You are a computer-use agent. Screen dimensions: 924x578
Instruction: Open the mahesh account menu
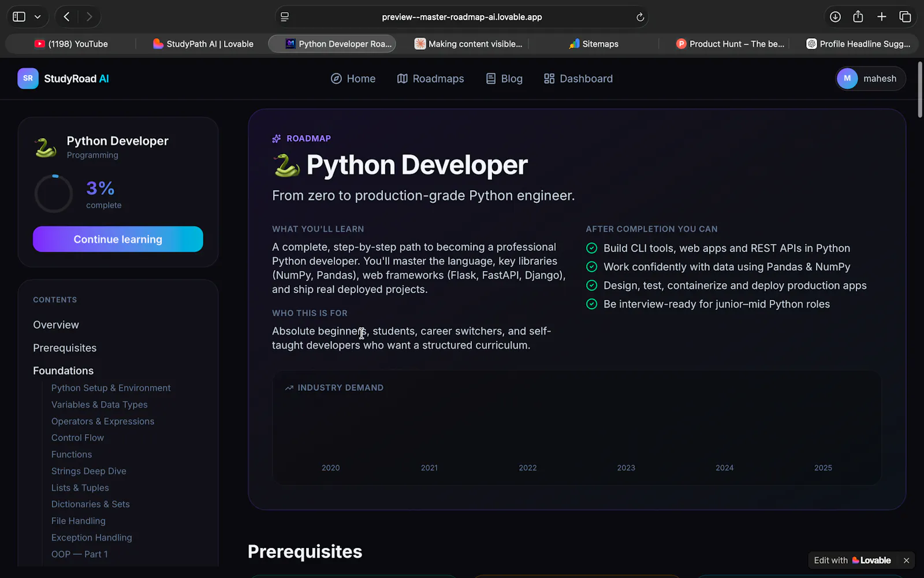point(870,79)
